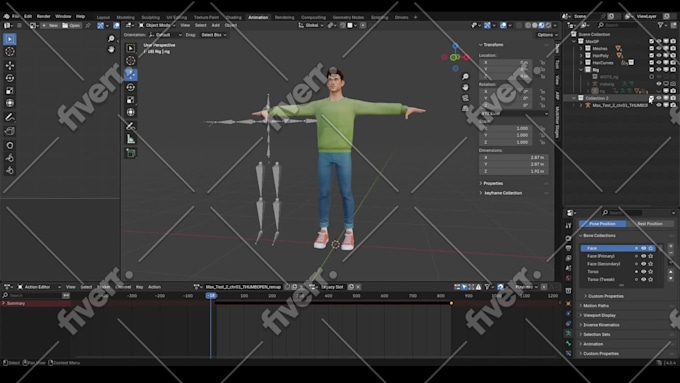
Task: Open the World properties tab
Action: (569, 278)
